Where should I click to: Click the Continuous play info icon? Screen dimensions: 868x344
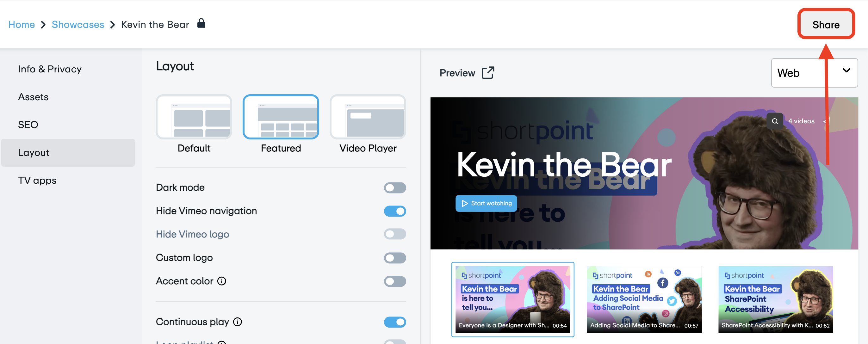click(x=238, y=322)
